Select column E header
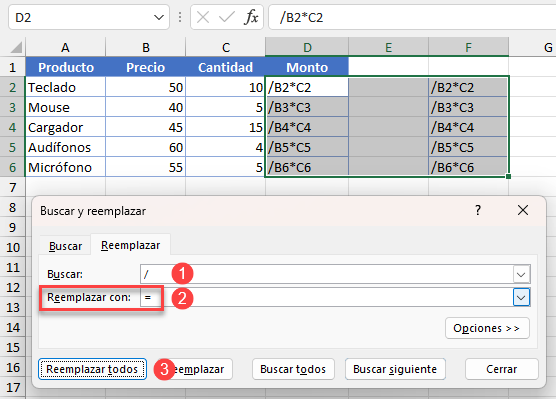The width and height of the screenshot is (556, 399). pyautogui.click(x=388, y=47)
